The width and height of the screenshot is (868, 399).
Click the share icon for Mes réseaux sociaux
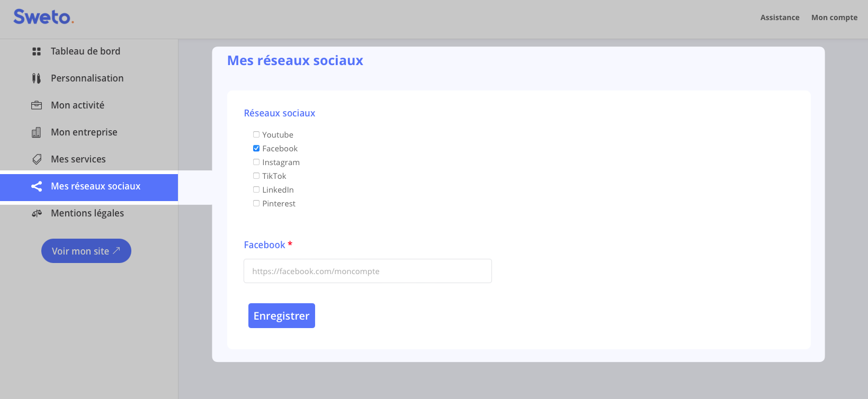coord(37,186)
